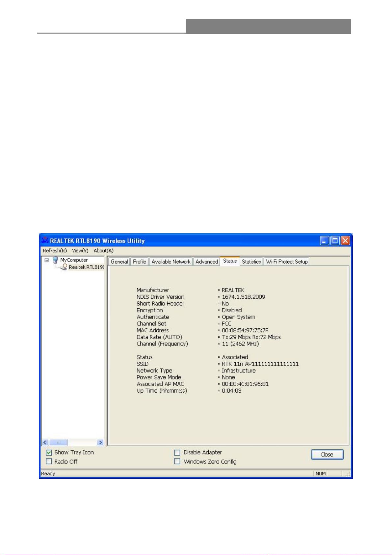Click the SSID value RTK 11n AP111111111111111

pos(260,364)
